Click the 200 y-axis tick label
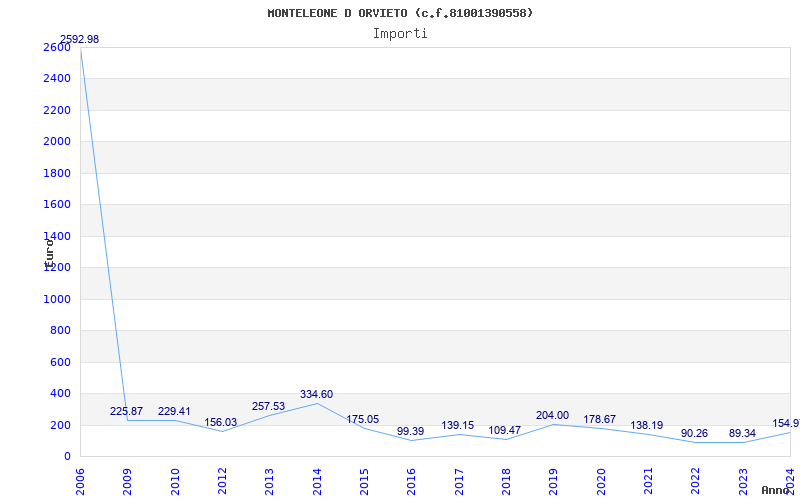Image resolution: width=800 pixels, height=500 pixels. [60, 426]
